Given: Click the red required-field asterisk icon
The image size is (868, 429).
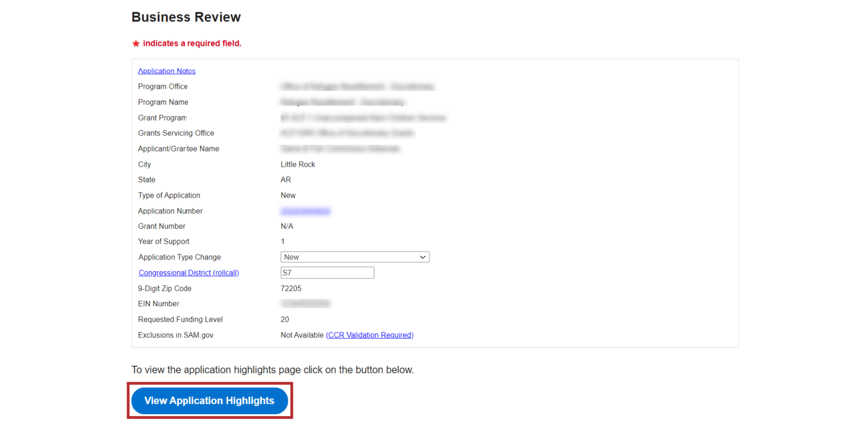Looking at the screenshot, I should pos(136,44).
